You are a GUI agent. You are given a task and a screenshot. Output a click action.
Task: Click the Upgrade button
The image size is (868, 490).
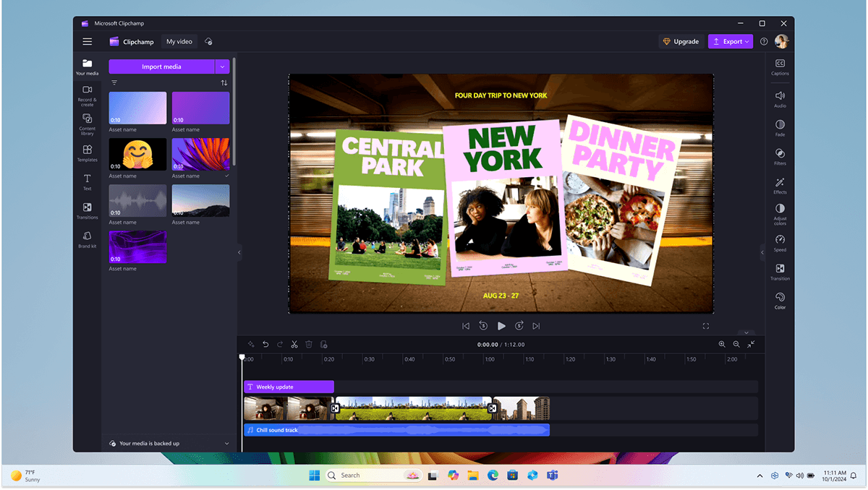pyautogui.click(x=681, y=41)
